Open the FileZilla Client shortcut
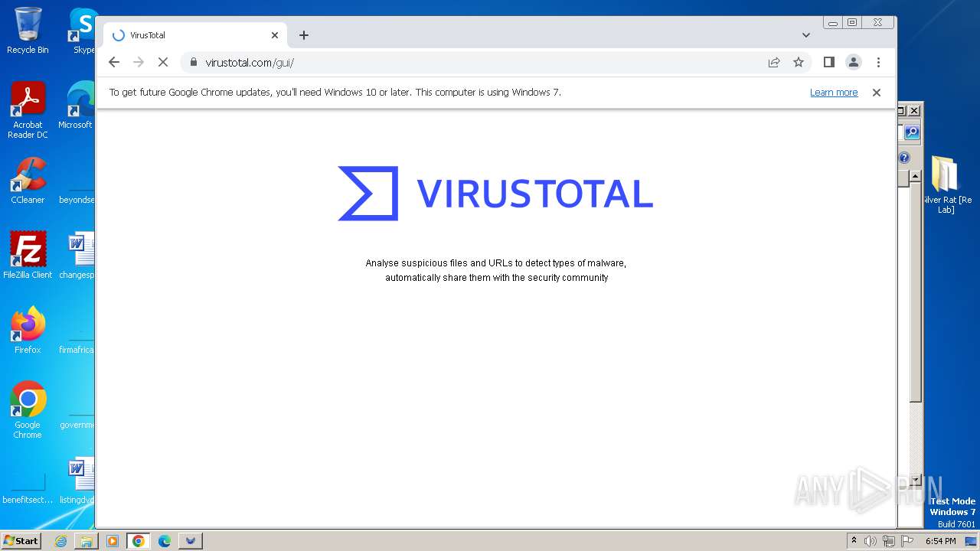 pyautogui.click(x=28, y=256)
